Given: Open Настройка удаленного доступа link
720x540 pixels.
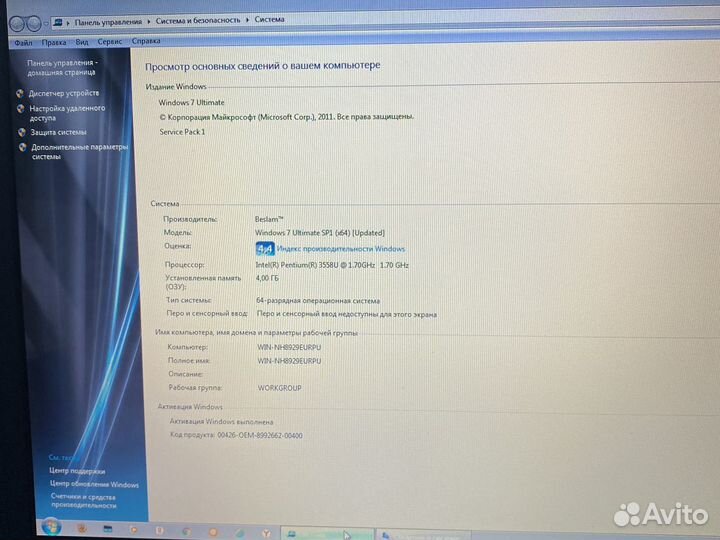Looking at the screenshot, I should 67,113.
